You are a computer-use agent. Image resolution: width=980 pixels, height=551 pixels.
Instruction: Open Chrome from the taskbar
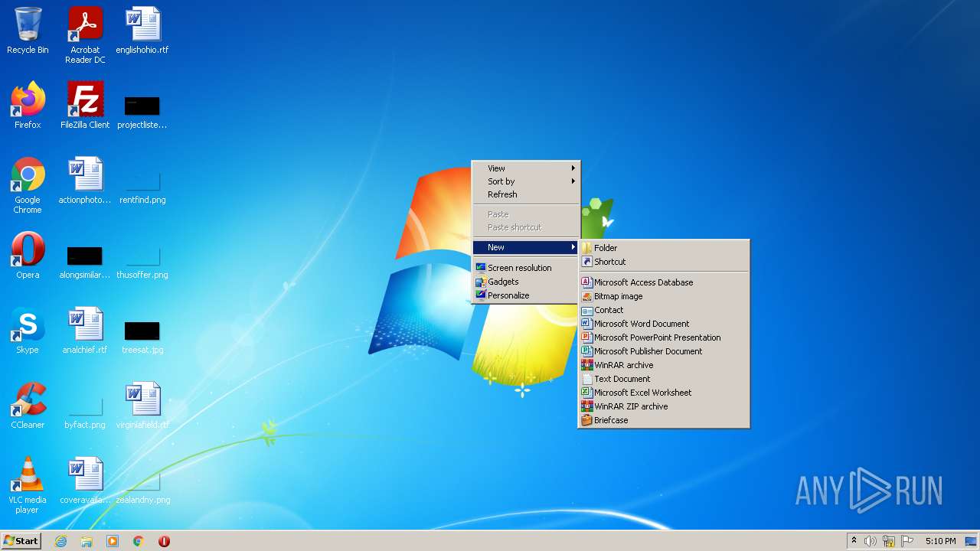[x=139, y=541]
